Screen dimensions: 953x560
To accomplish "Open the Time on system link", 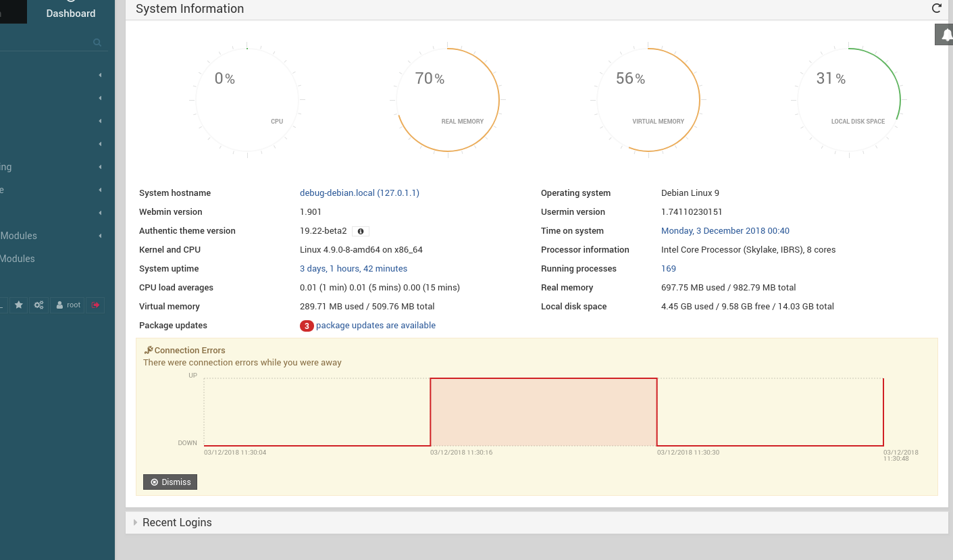I will pos(725,231).
